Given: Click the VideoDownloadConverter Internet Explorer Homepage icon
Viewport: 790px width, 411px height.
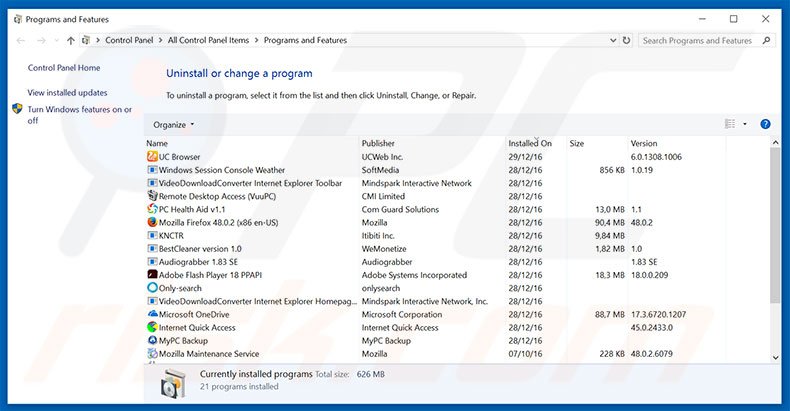Looking at the screenshot, I should [x=152, y=301].
